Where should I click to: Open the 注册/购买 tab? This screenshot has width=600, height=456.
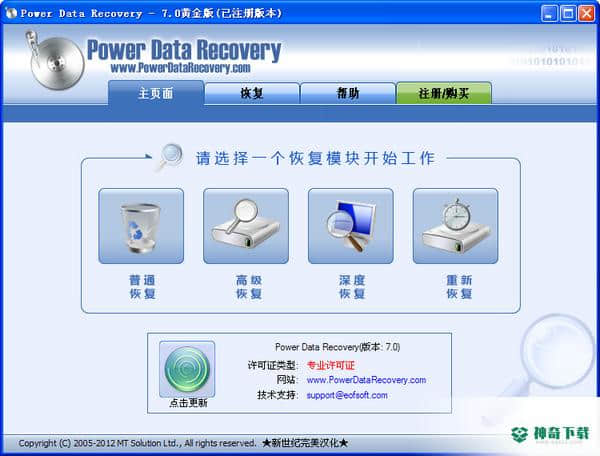pyautogui.click(x=444, y=93)
